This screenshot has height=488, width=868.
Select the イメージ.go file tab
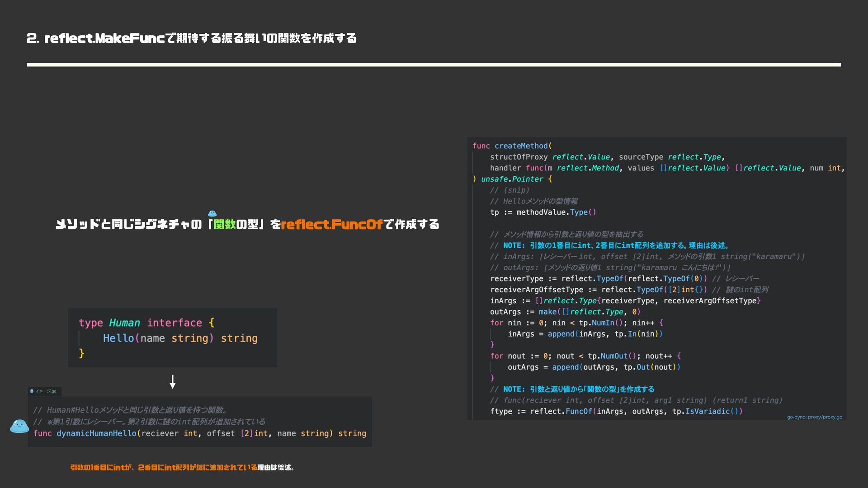pos(45,391)
